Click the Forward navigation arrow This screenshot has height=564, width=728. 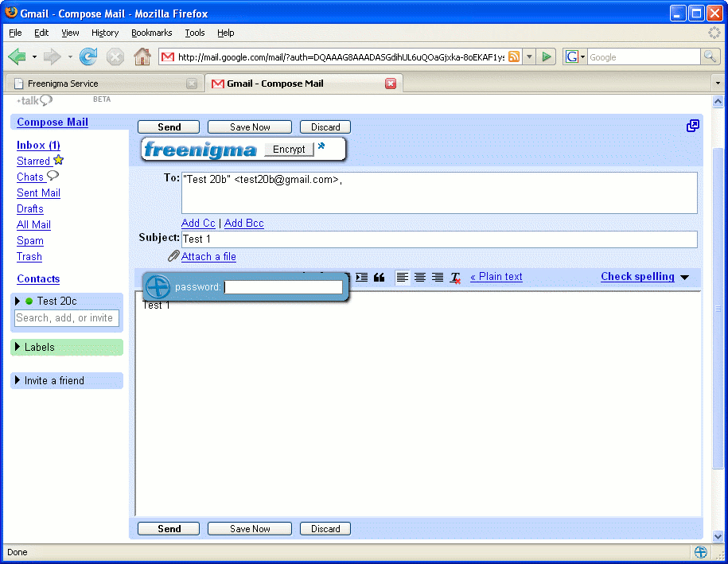pyautogui.click(x=52, y=57)
